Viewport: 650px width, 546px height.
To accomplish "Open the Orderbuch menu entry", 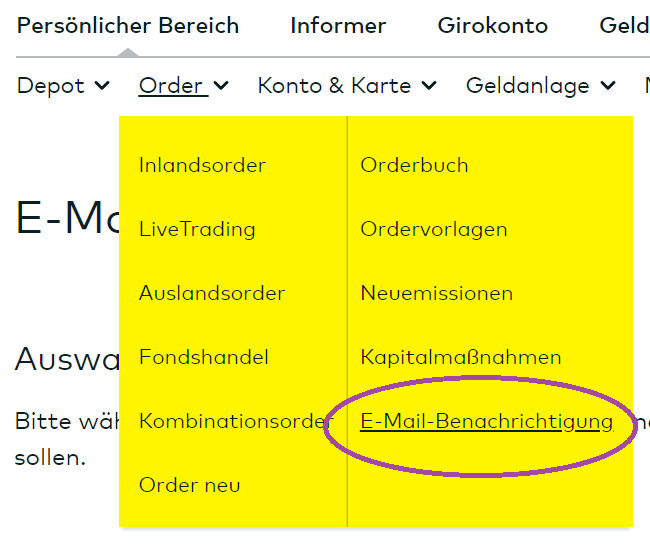I will 414,165.
